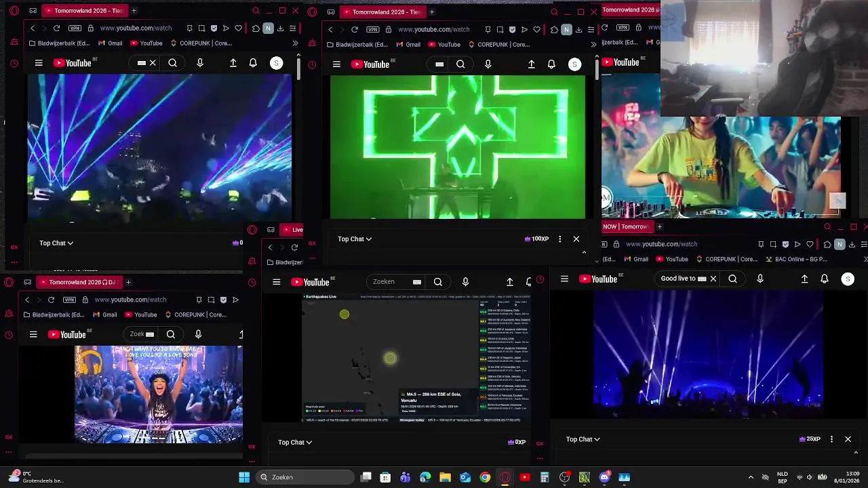
Task: Open YouTube guide menu in top-left window
Action: pyautogui.click(x=39, y=63)
